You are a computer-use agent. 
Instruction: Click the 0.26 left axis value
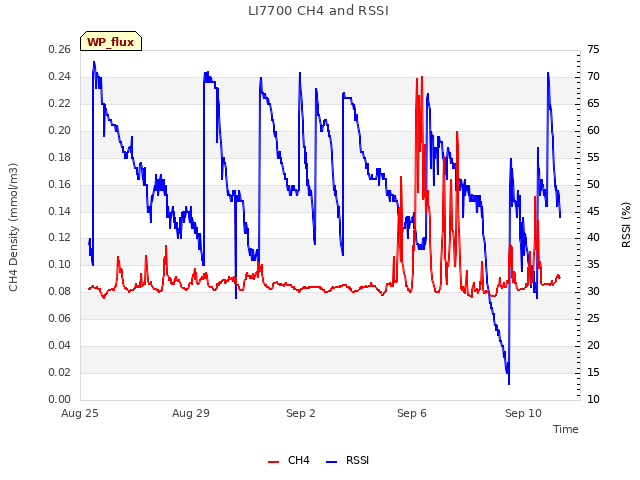60,50
